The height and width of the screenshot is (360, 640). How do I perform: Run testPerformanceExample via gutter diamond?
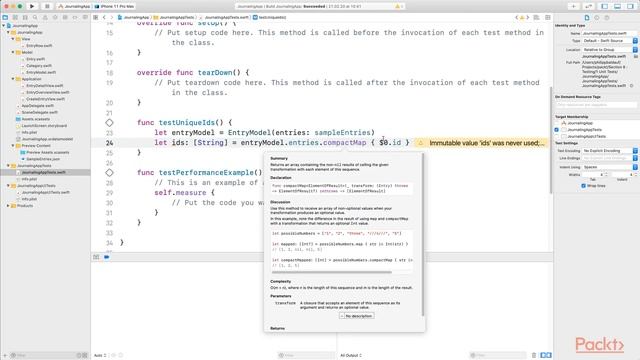(x=109, y=173)
